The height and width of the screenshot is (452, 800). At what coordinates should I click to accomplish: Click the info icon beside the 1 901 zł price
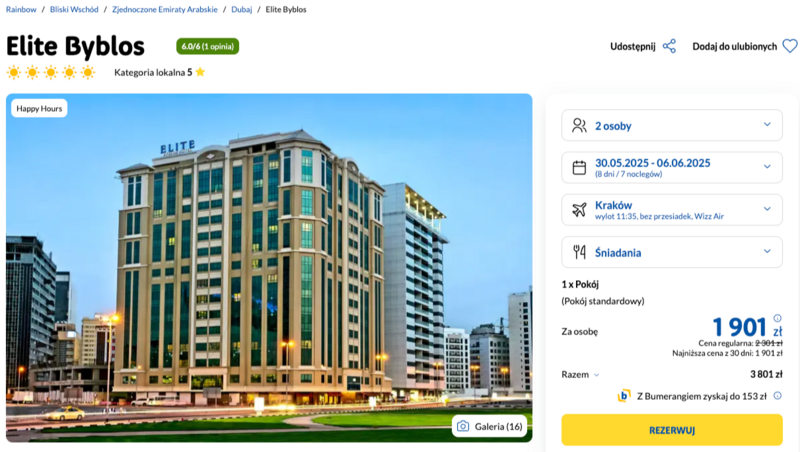pos(777,318)
